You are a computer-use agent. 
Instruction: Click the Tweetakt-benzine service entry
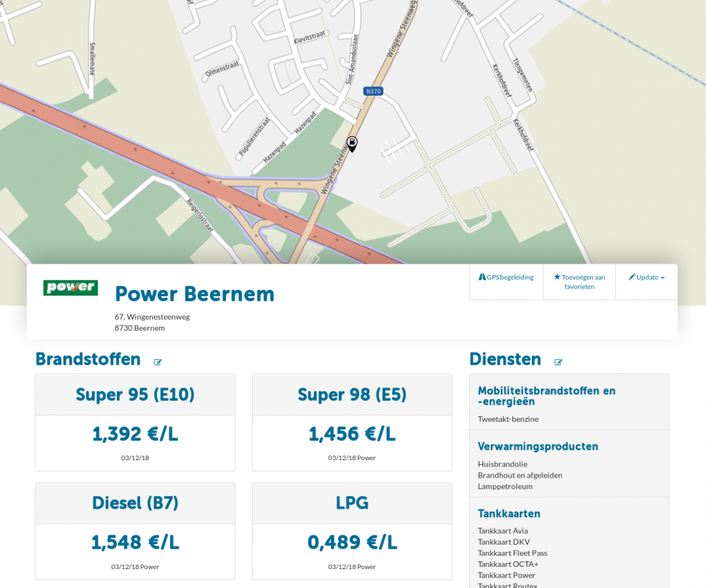click(508, 419)
